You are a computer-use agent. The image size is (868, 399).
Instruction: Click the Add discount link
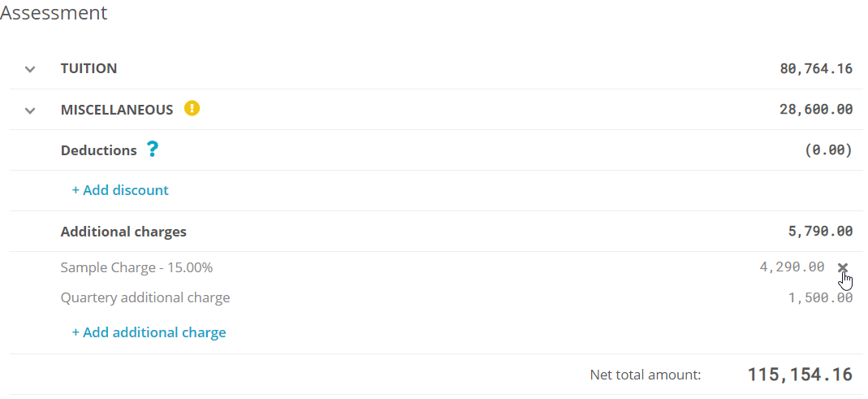120,190
